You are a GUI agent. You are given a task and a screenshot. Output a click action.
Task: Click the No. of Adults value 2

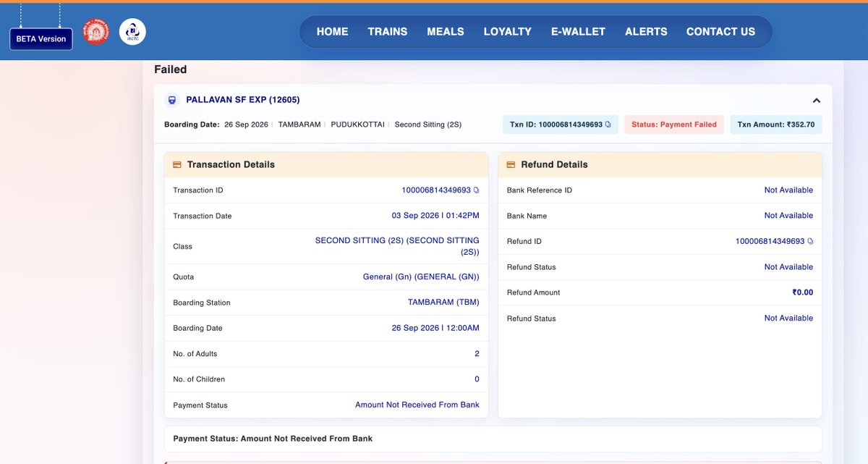(x=477, y=354)
